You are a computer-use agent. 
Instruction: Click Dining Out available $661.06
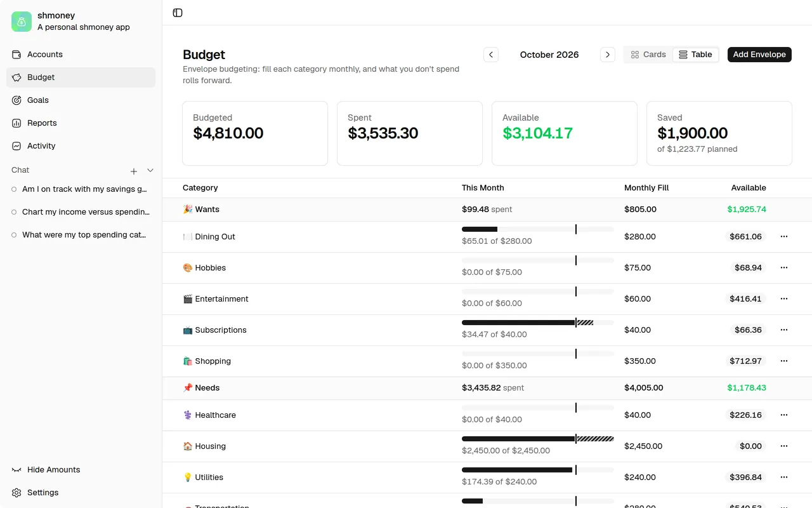click(745, 237)
